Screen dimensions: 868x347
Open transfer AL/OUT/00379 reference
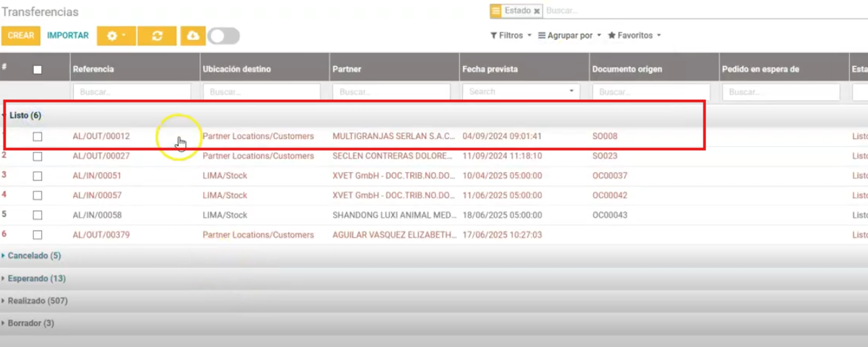[101, 235]
